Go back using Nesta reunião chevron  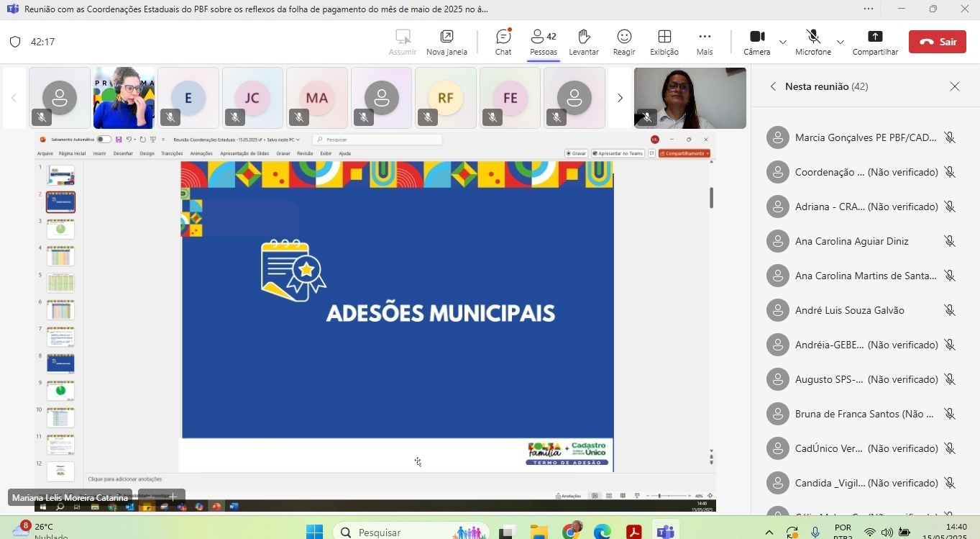coord(773,86)
